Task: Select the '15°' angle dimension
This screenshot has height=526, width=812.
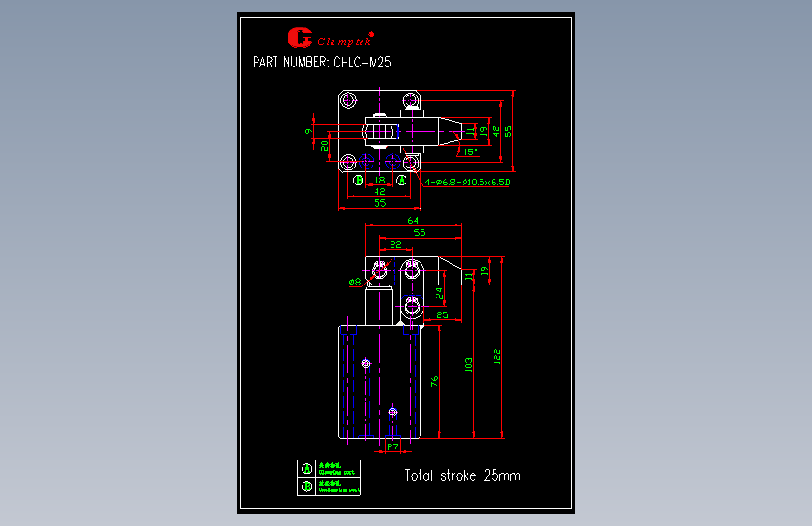Action: click(x=470, y=153)
